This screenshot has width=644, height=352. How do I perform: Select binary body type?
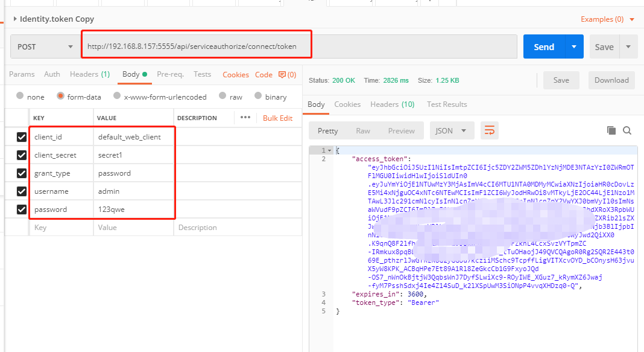[258, 96]
